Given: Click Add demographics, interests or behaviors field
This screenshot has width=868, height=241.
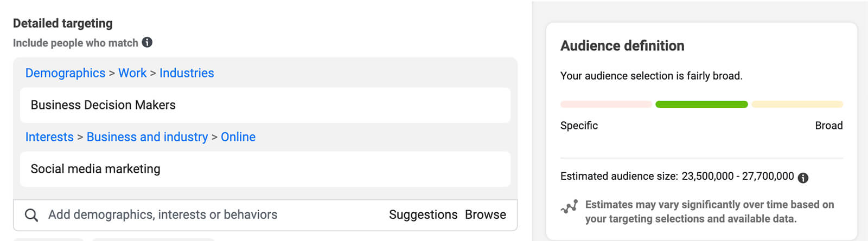Looking at the screenshot, I should (x=163, y=215).
